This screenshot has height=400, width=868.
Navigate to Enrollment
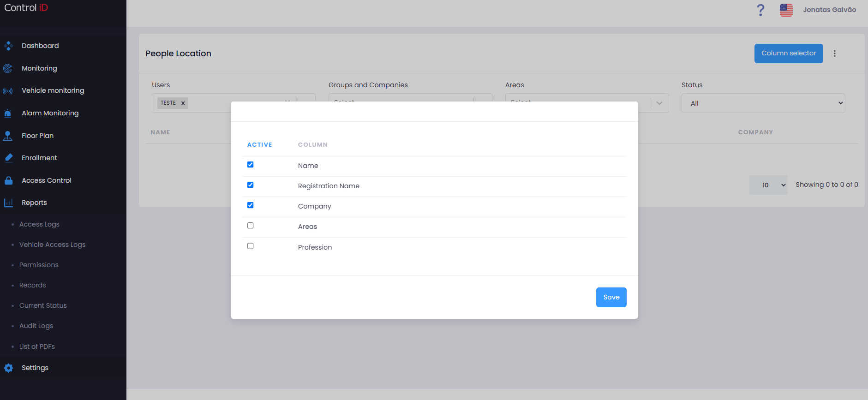click(x=39, y=158)
